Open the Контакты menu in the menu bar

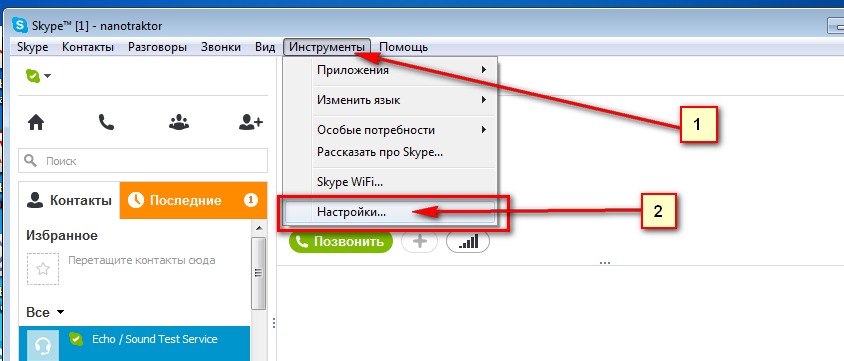(x=88, y=47)
